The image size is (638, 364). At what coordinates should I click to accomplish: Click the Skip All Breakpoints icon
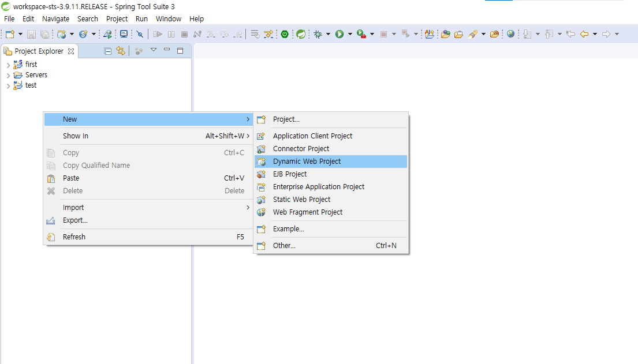140,35
